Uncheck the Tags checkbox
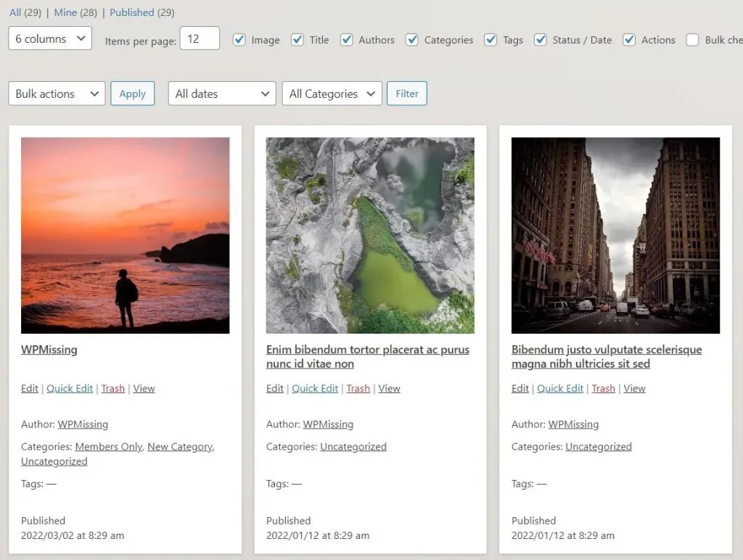 click(x=490, y=40)
